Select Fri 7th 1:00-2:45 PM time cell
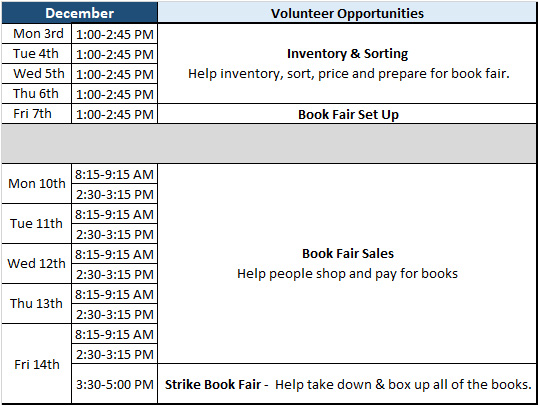This screenshot has width=540, height=406. 115,114
